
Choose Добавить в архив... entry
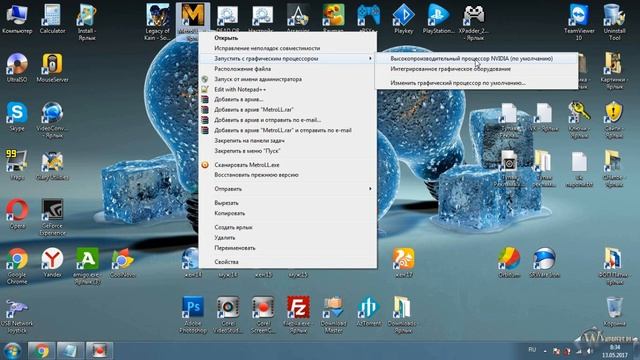click(287, 99)
